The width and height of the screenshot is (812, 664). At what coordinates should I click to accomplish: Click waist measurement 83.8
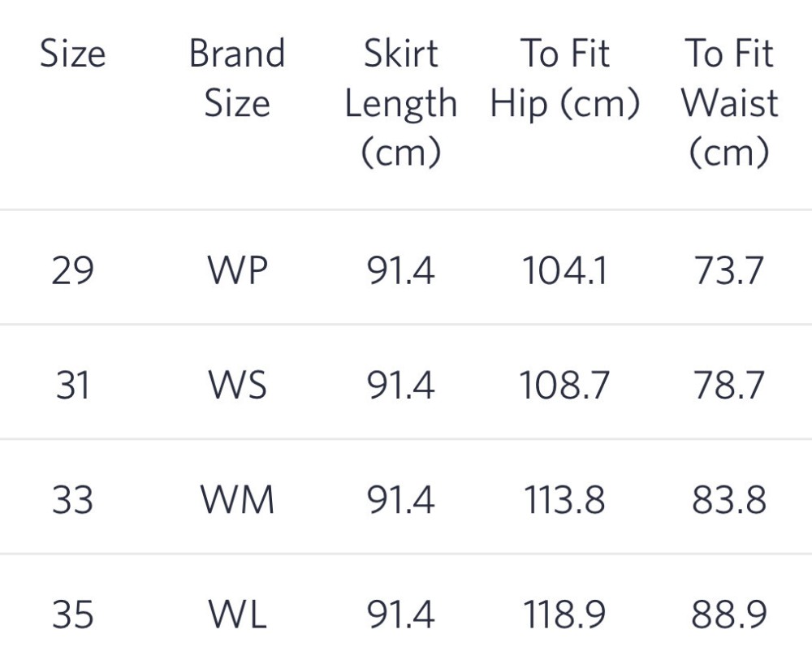pos(729,500)
